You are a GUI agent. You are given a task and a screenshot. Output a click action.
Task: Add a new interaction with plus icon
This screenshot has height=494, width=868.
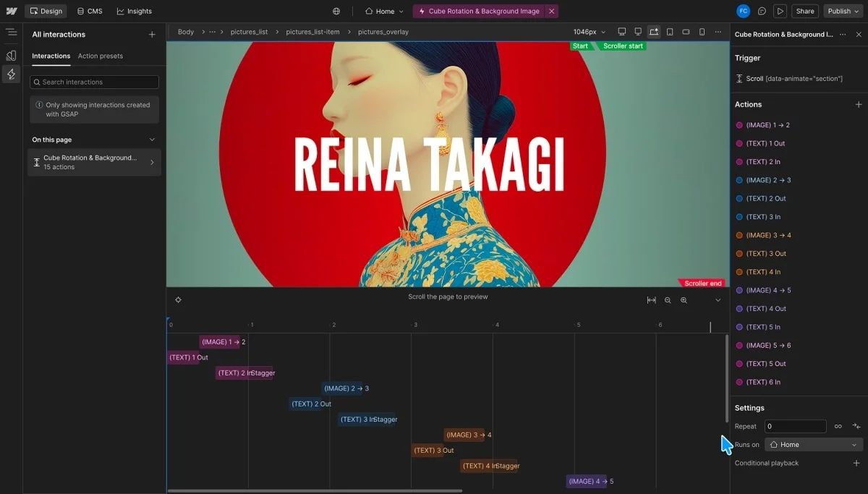tap(152, 34)
